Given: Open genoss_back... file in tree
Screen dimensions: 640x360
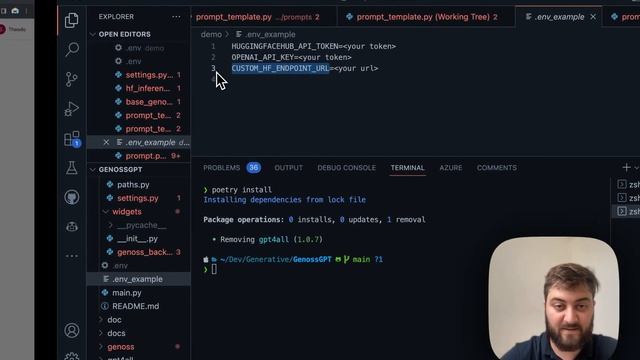Looking at the screenshot, I should (139, 252).
